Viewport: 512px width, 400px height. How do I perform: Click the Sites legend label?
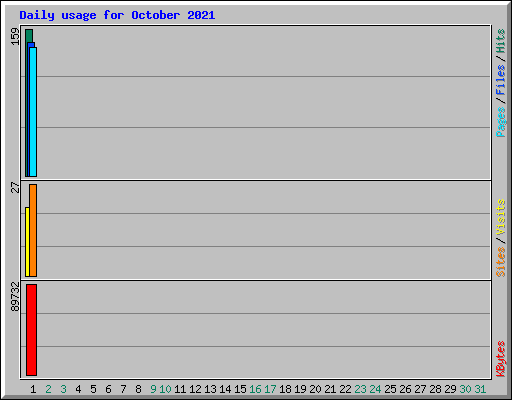click(500, 262)
